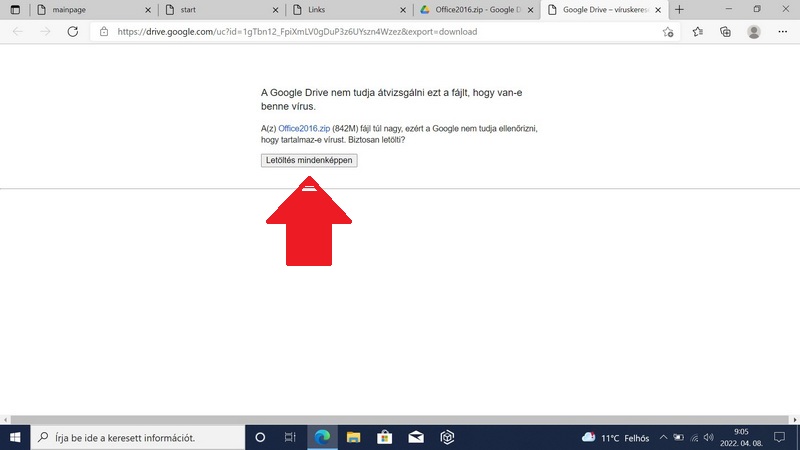Open a new browser tab
800x450 pixels.
point(679,10)
